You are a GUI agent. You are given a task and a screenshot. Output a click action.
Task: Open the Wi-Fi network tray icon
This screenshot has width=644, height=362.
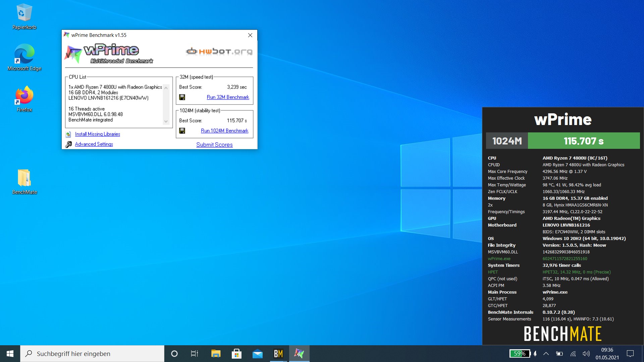(573, 354)
